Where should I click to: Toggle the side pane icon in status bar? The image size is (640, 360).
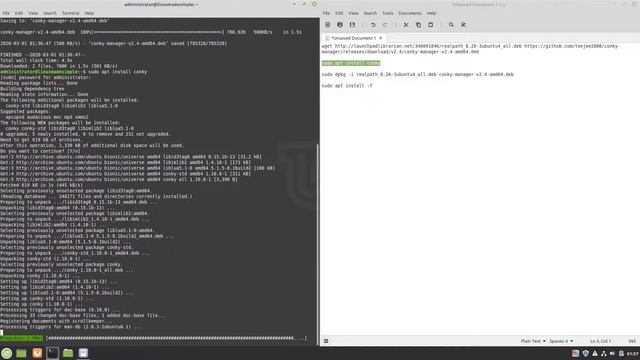click(x=326, y=341)
